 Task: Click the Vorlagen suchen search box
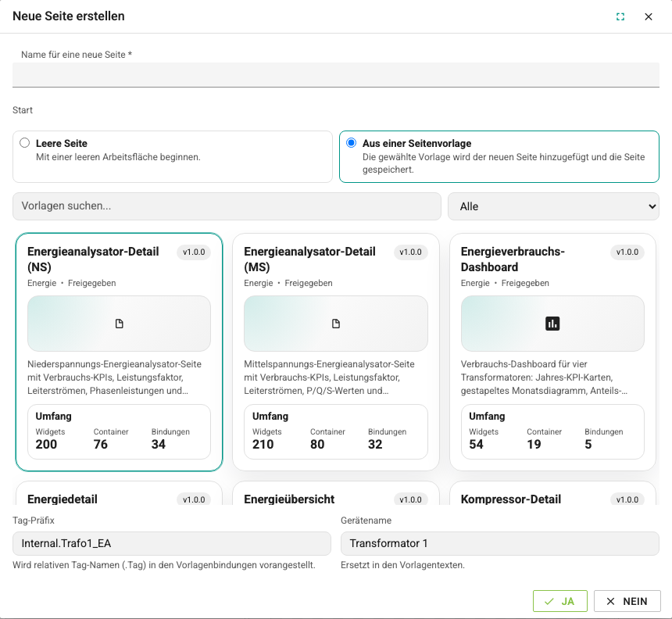point(227,206)
